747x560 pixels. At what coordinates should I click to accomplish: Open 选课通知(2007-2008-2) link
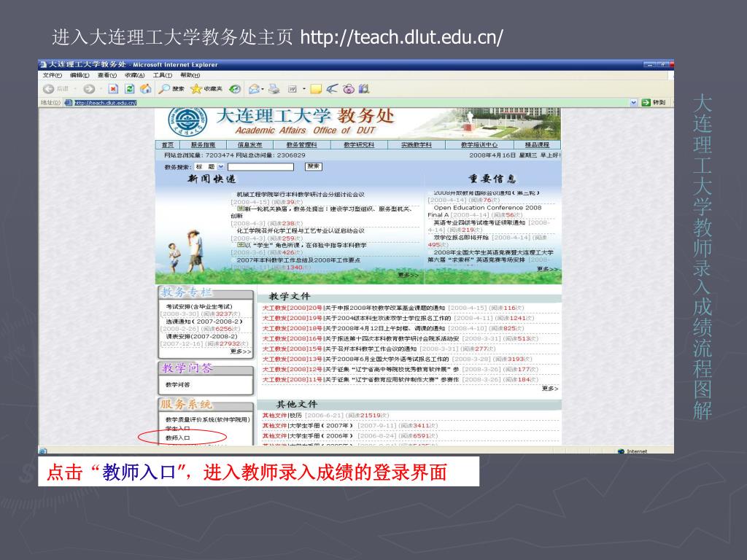point(204,322)
